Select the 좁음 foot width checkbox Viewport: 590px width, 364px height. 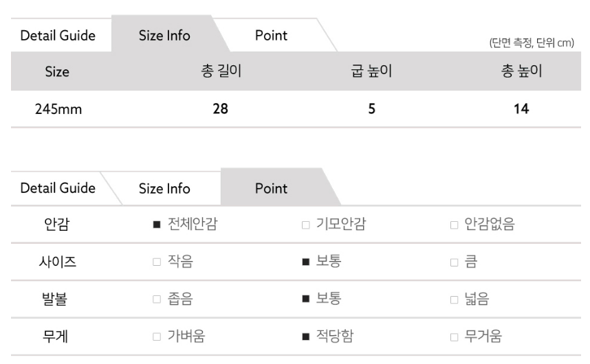click(157, 299)
